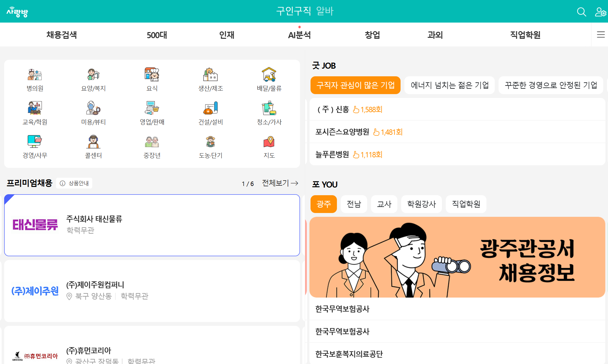
Task: Select the 에너지 넘치는 젊은 기업 tab
Action: pyautogui.click(x=450, y=85)
